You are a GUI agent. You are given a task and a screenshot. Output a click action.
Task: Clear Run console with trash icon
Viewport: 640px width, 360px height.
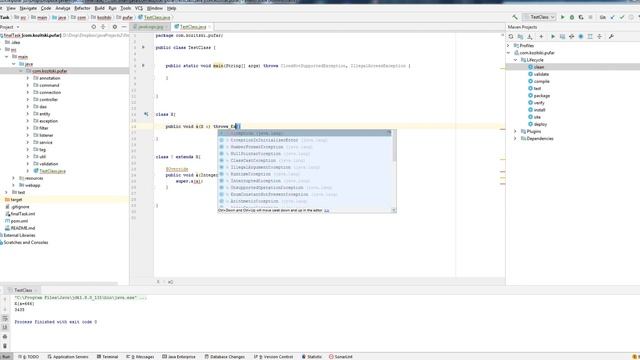(5, 346)
